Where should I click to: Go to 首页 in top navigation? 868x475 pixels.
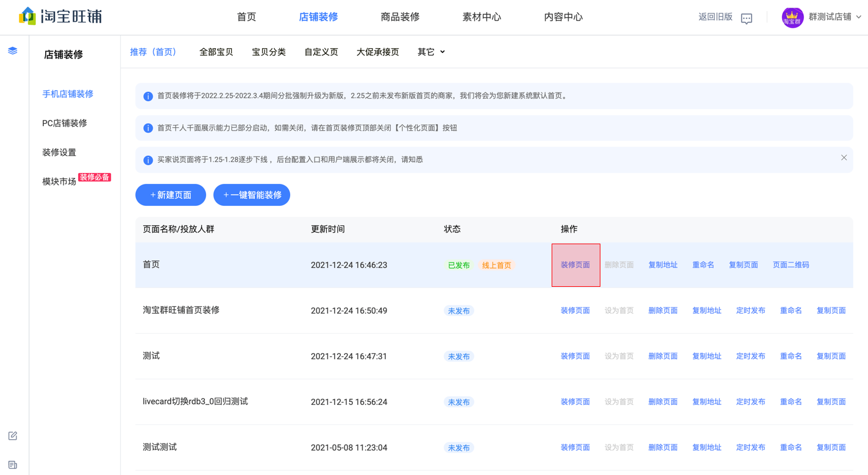coord(247,17)
